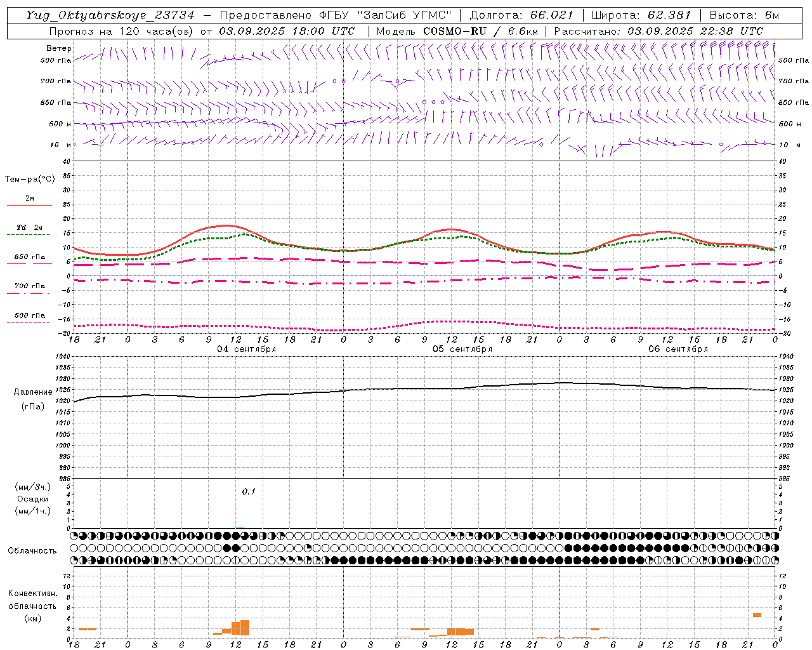Viewport: 812px width, 650px height.
Task: Click the 'Осадки' precipitation label
Action: 33,499
